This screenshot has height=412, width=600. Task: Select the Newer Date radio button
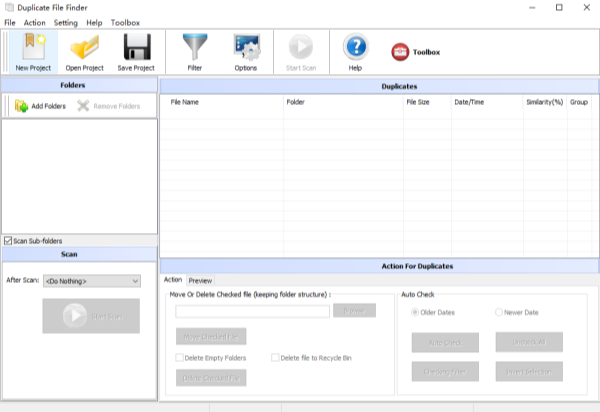[499, 312]
